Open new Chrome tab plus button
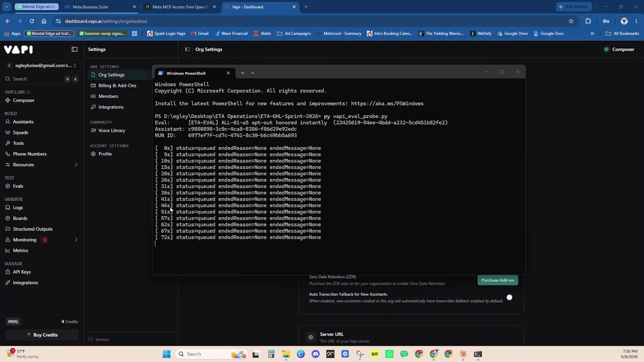Image resolution: width=644 pixels, height=362 pixels. click(306, 7)
